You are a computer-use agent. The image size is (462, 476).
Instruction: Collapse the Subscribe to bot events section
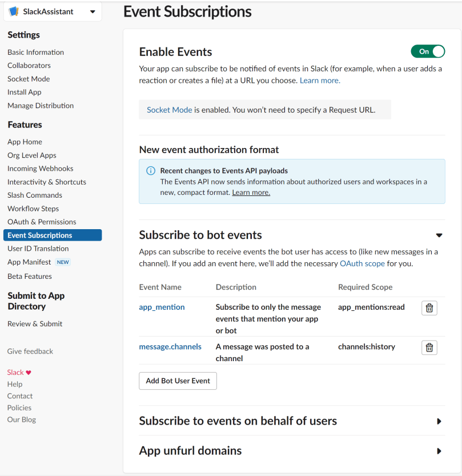[x=439, y=235]
